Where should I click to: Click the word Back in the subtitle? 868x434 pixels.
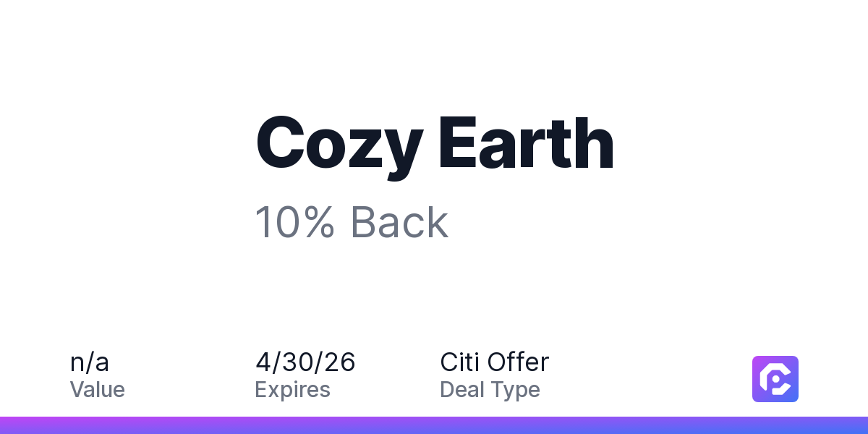pyautogui.click(x=399, y=223)
